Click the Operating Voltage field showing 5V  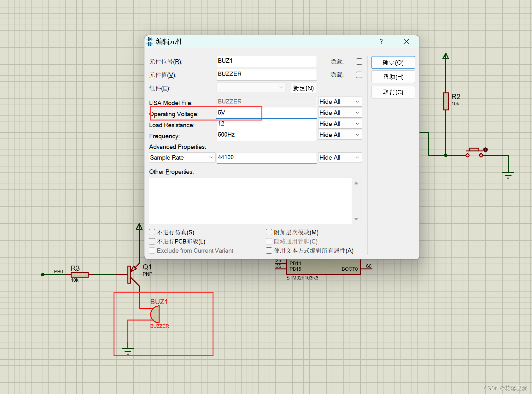(x=266, y=113)
